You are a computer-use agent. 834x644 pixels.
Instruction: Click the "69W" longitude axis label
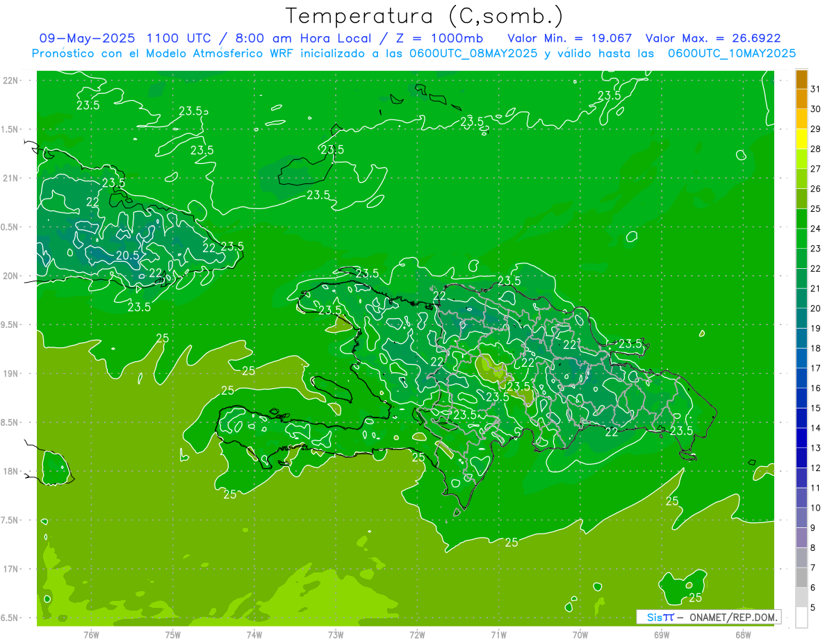click(662, 634)
